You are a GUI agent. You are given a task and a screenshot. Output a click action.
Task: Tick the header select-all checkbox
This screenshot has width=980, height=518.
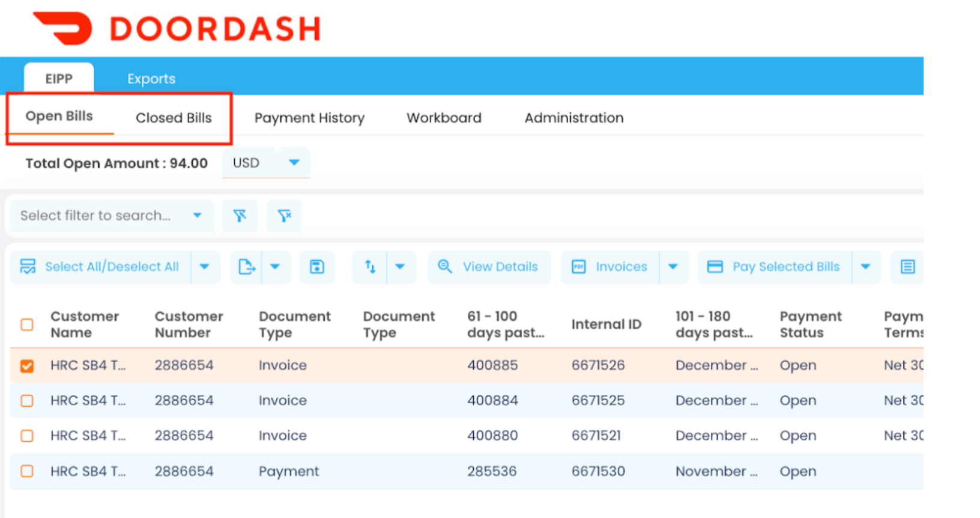click(27, 325)
